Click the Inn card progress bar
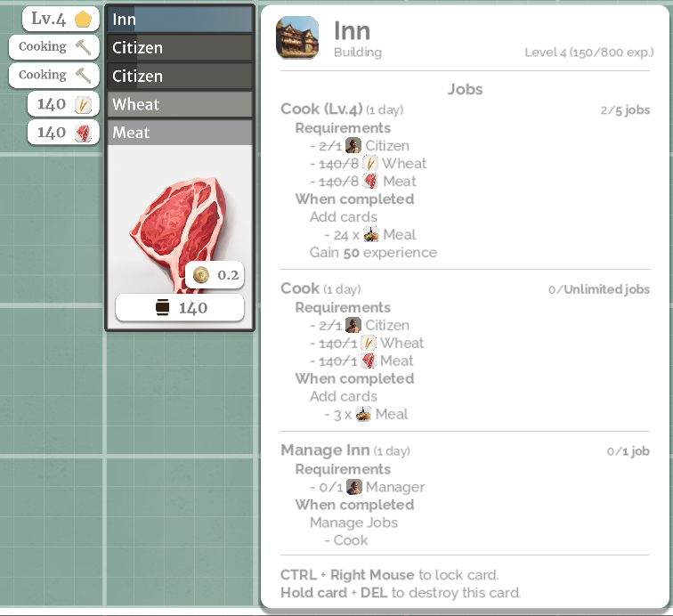673x616 pixels. click(180, 20)
